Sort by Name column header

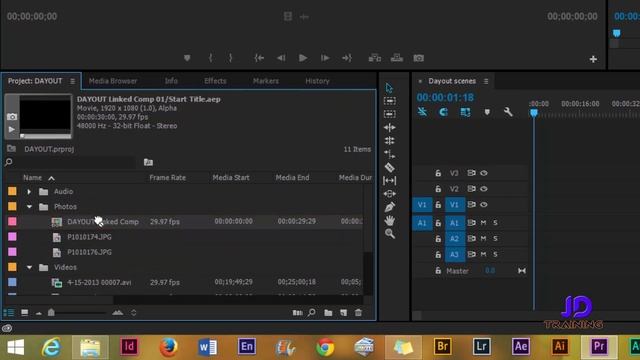(x=32, y=178)
